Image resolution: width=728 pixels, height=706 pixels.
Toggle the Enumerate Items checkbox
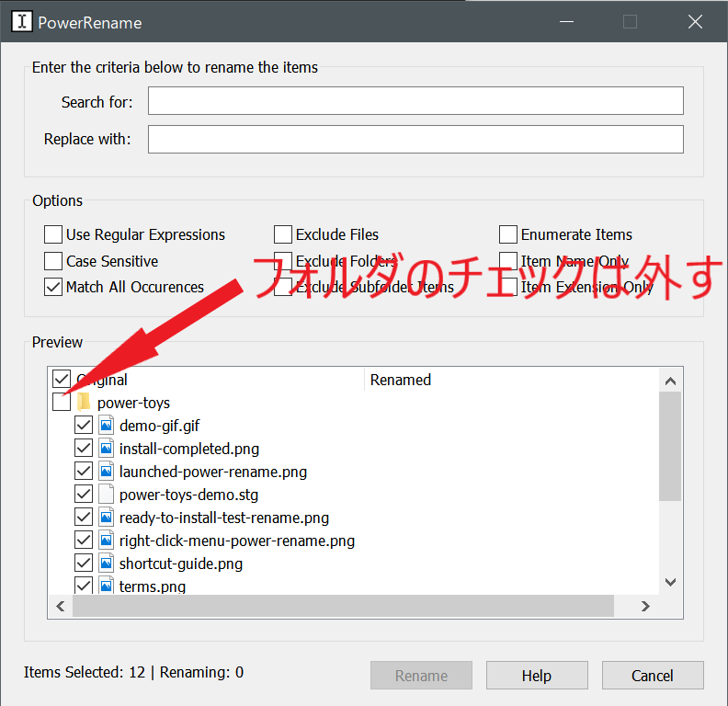[x=508, y=234]
